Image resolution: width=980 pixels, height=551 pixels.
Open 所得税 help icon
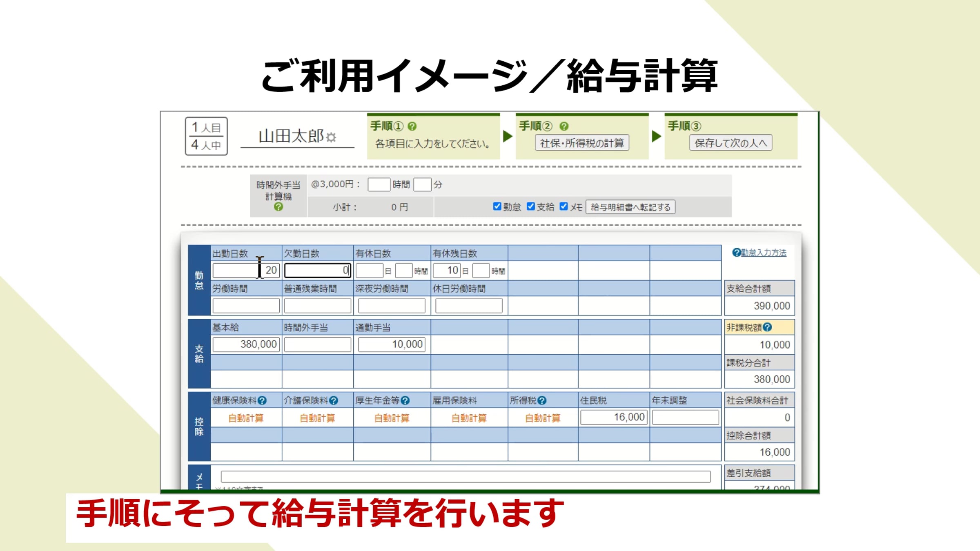click(542, 401)
